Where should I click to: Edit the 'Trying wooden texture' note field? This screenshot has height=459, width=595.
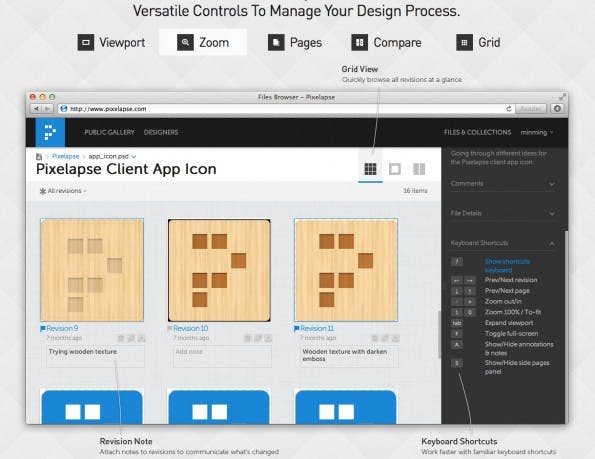(x=95, y=356)
